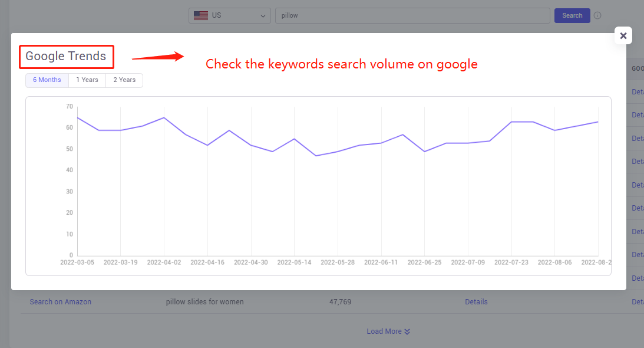The image size is (644, 348).
Task: Click the info icon beside Search
Action: pos(597,16)
